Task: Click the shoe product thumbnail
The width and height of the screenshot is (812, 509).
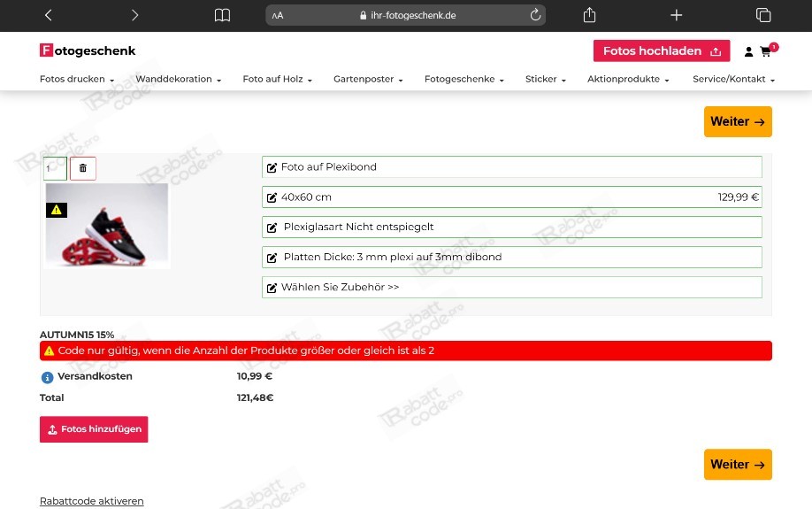Action: coord(107,226)
